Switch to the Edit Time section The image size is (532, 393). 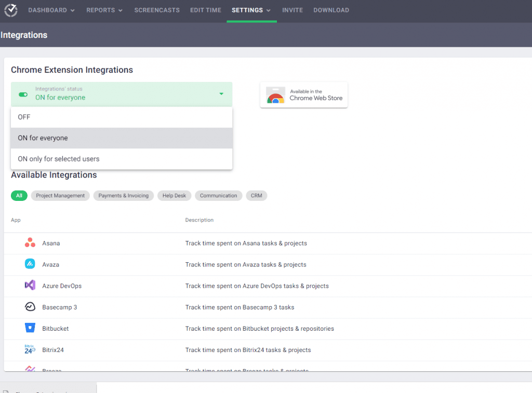205,10
